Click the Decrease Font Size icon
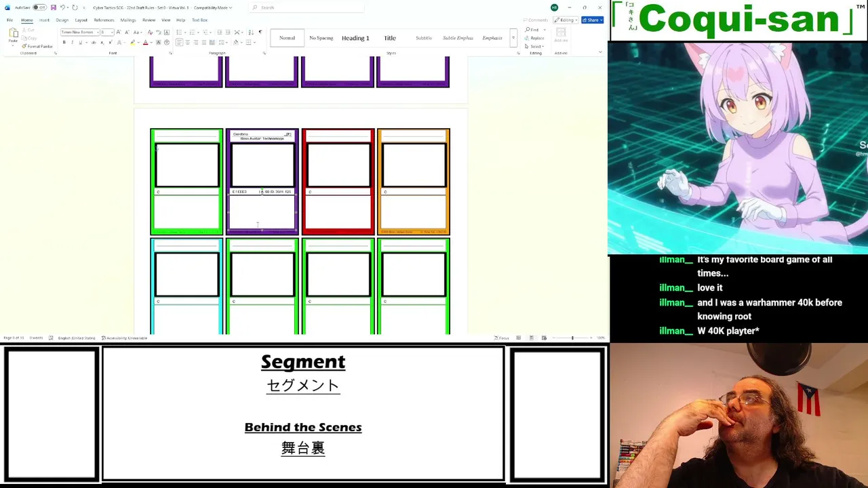 [x=127, y=32]
